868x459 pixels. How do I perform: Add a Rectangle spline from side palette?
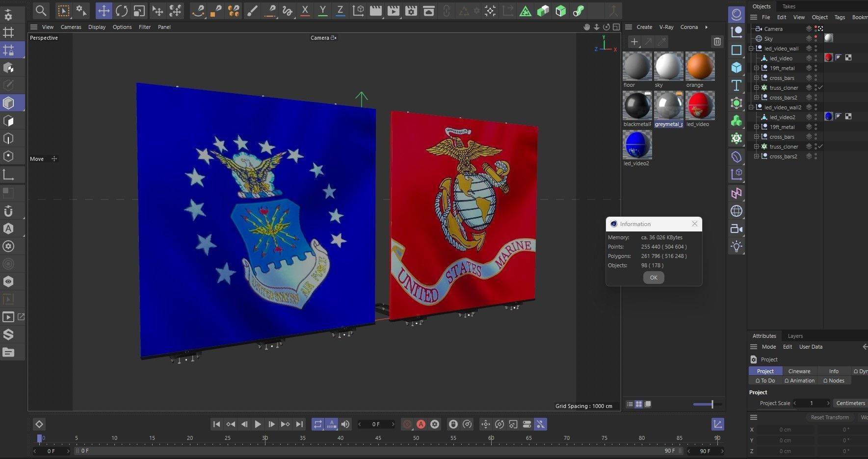click(x=736, y=50)
